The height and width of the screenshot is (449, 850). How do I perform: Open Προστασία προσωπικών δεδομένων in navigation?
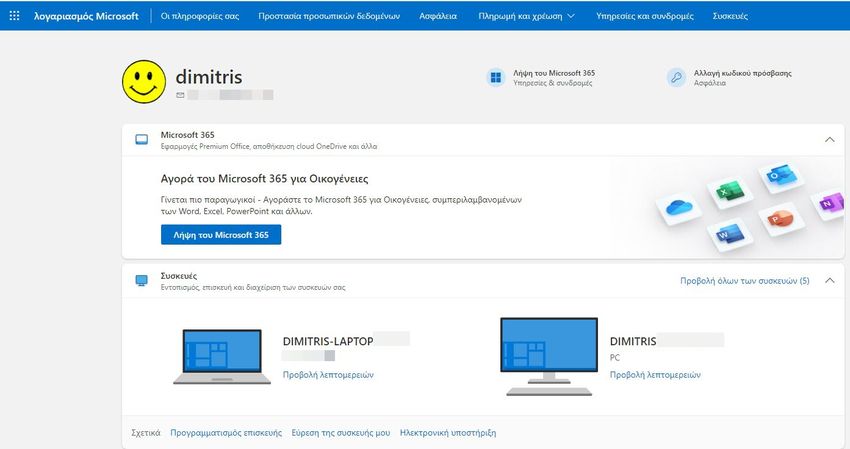pos(329,16)
